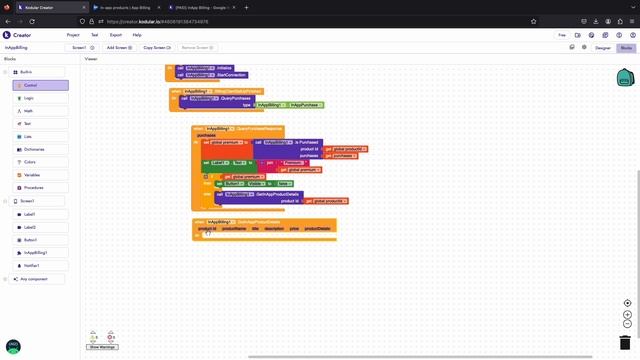Click the Show Warnings button
The width and height of the screenshot is (640, 360).
(102, 347)
